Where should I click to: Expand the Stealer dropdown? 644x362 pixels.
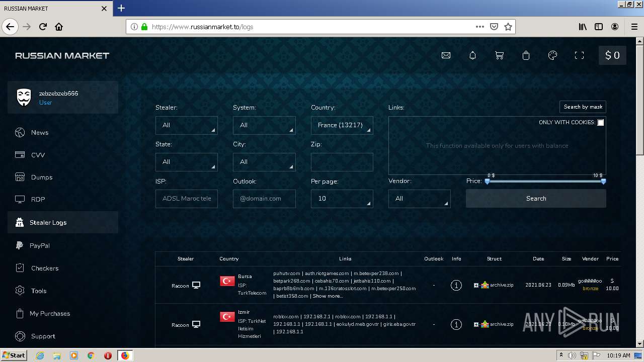pyautogui.click(x=187, y=125)
